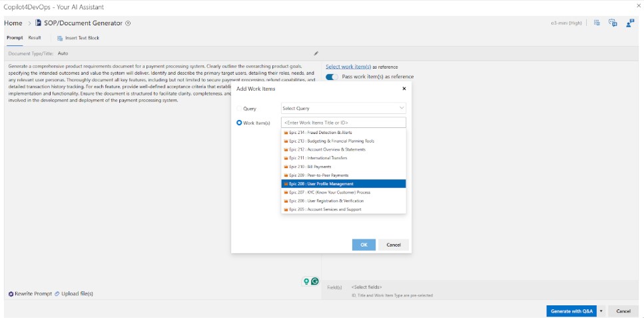
Task: Select Epic 214 : Fraud Detection & Alerts
Action: pos(344,133)
